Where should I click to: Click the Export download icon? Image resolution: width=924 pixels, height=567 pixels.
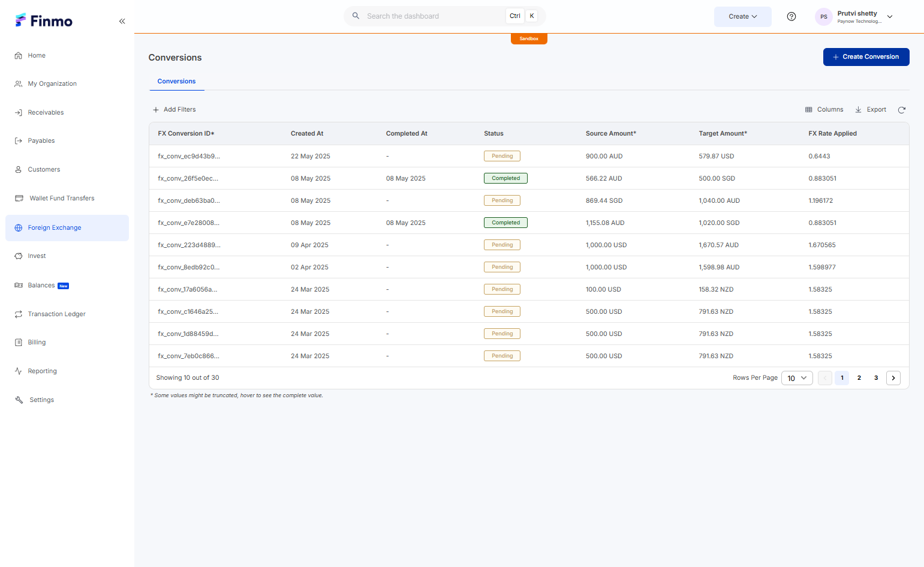coord(859,110)
